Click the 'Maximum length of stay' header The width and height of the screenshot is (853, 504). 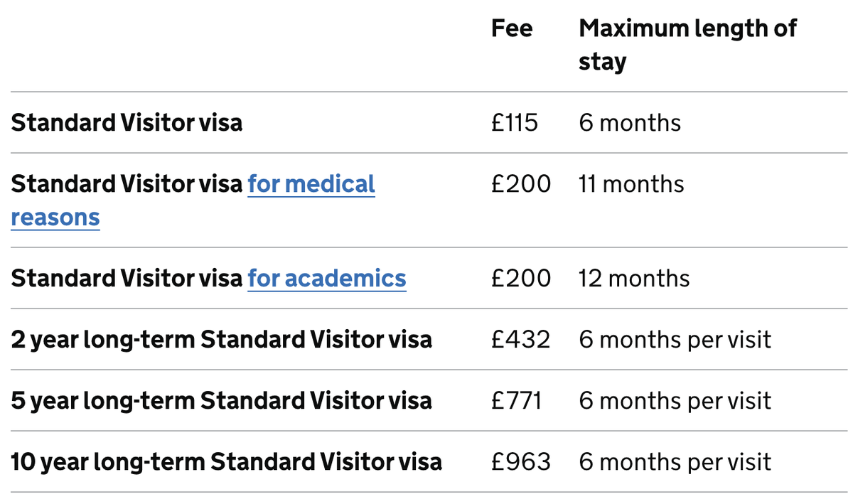coord(687,45)
